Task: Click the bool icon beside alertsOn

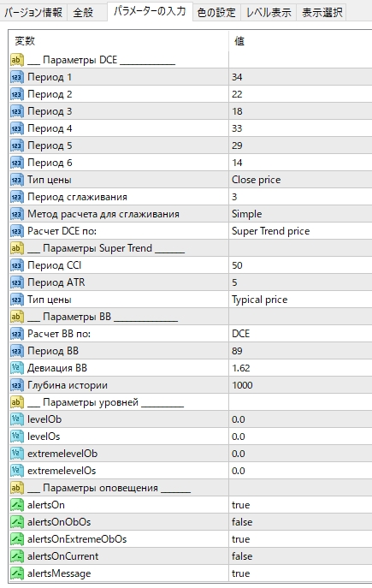Action: (17, 505)
